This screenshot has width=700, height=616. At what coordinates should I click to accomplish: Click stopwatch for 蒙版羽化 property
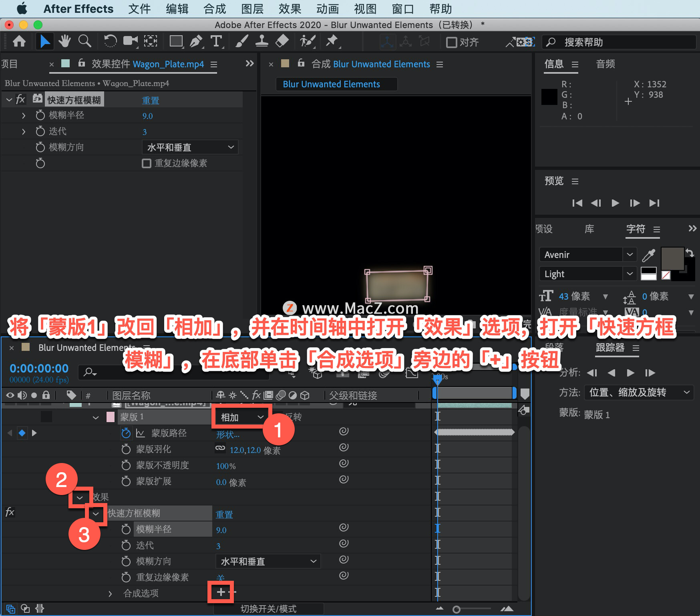pyautogui.click(x=126, y=449)
